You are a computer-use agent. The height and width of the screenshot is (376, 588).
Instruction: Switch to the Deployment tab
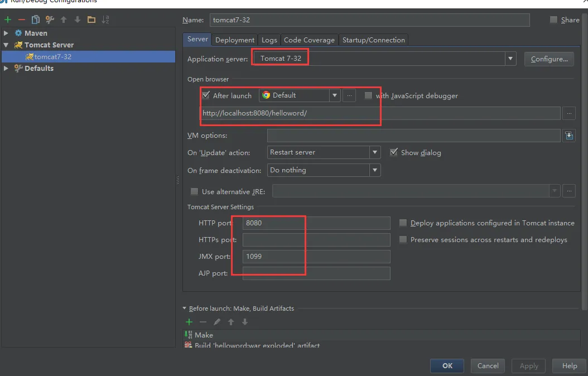[235, 40]
